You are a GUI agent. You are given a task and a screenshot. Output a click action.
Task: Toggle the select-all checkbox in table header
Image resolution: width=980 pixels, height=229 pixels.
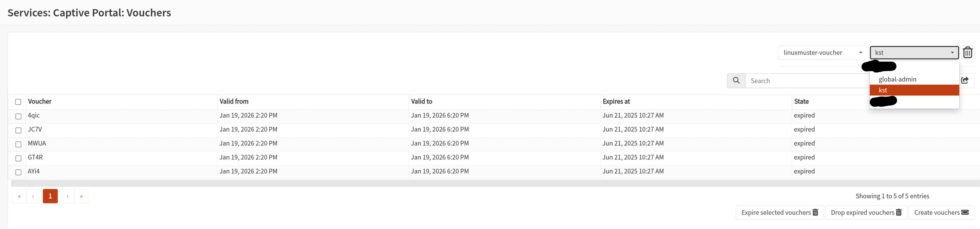click(x=18, y=102)
